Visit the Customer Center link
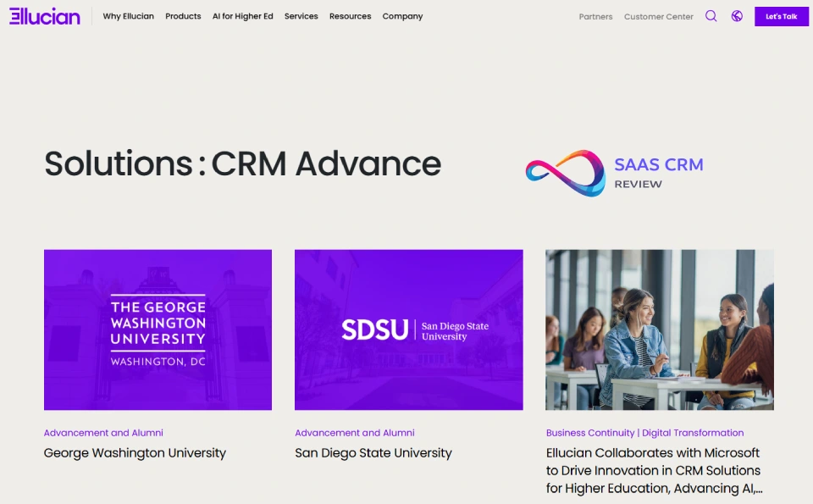The height and width of the screenshot is (504, 813). (658, 17)
